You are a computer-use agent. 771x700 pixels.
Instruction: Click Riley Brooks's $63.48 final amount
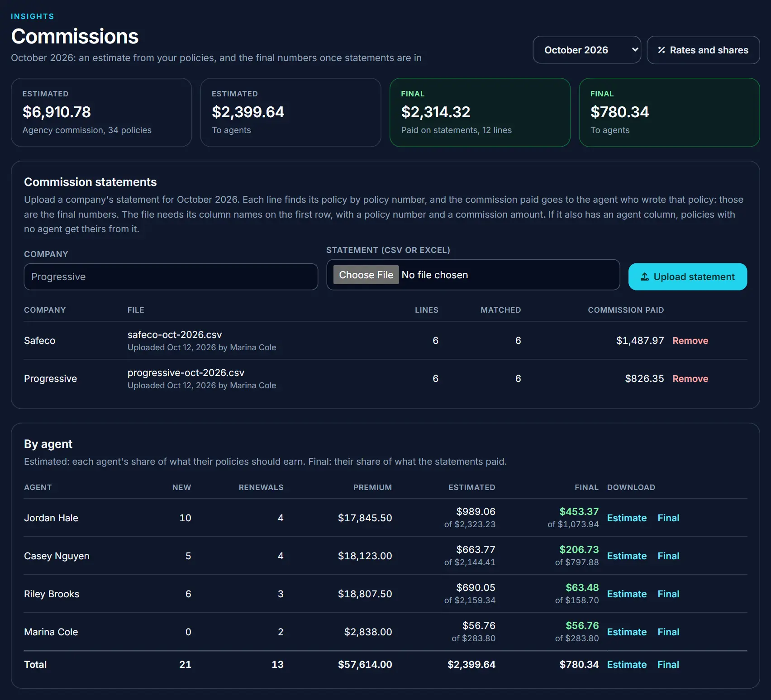pyautogui.click(x=582, y=587)
